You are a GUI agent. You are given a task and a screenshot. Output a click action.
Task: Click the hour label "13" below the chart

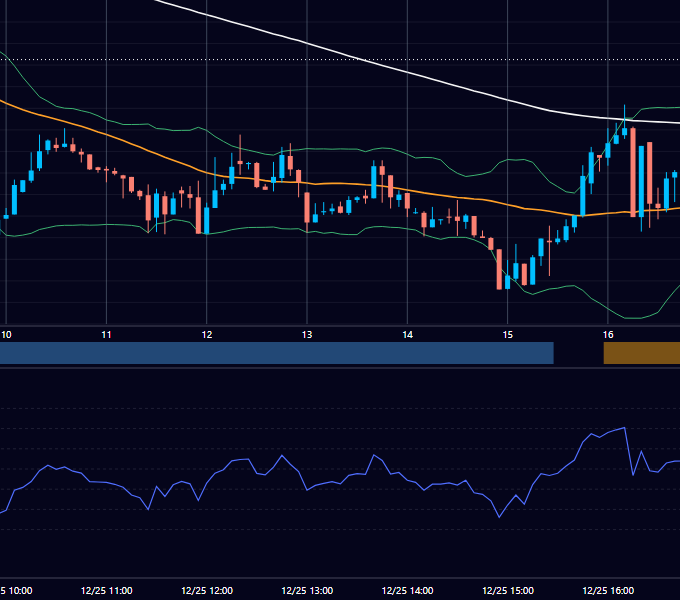(x=307, y=335)
